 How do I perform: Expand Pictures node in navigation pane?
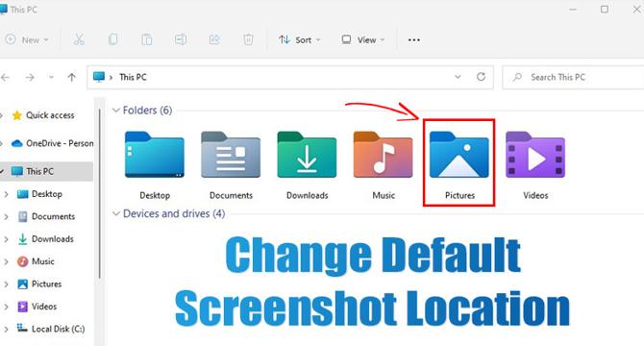(6, 284)
